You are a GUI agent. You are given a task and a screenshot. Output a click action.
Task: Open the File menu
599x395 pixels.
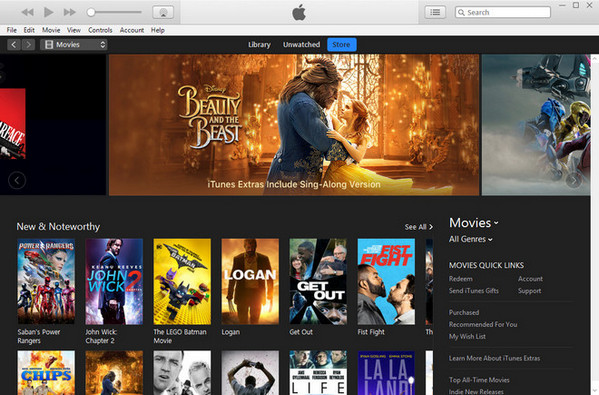point(11,30)
